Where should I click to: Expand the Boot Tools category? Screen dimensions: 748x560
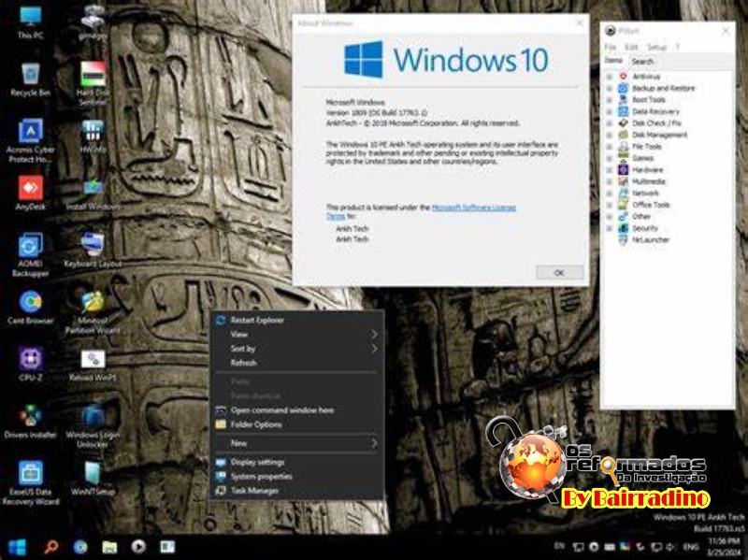coord(610,100)
